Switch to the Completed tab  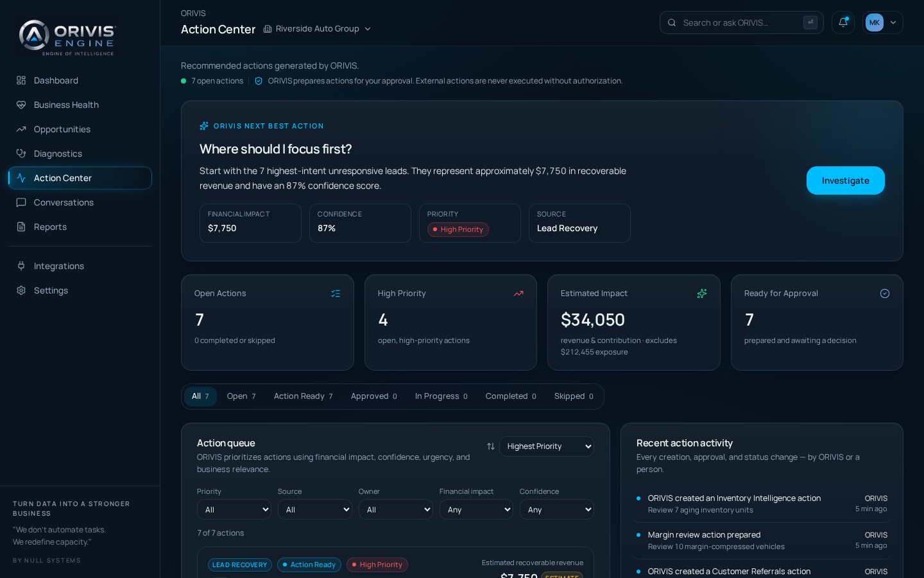(x=511, y=396)
